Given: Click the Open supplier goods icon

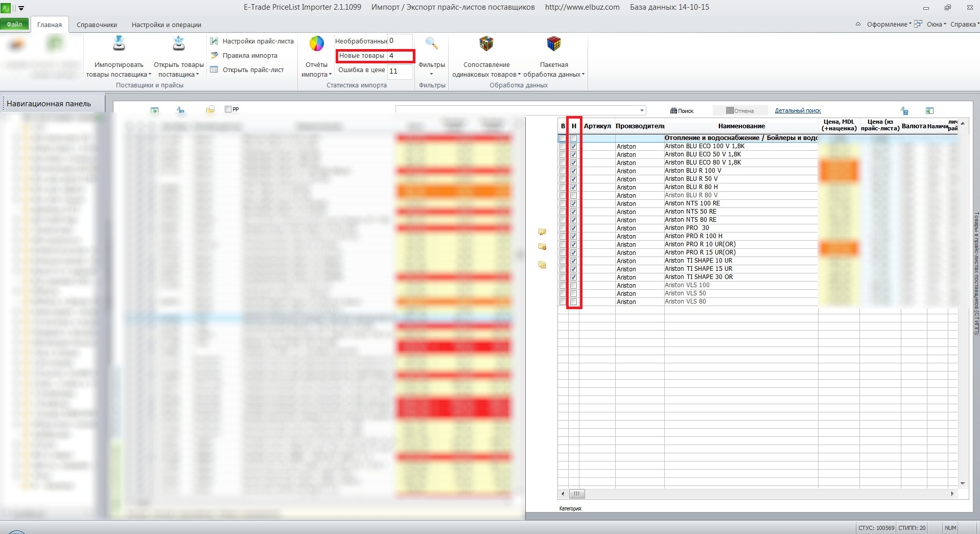Looking at the screenshot, I should (x=178, y=44).
